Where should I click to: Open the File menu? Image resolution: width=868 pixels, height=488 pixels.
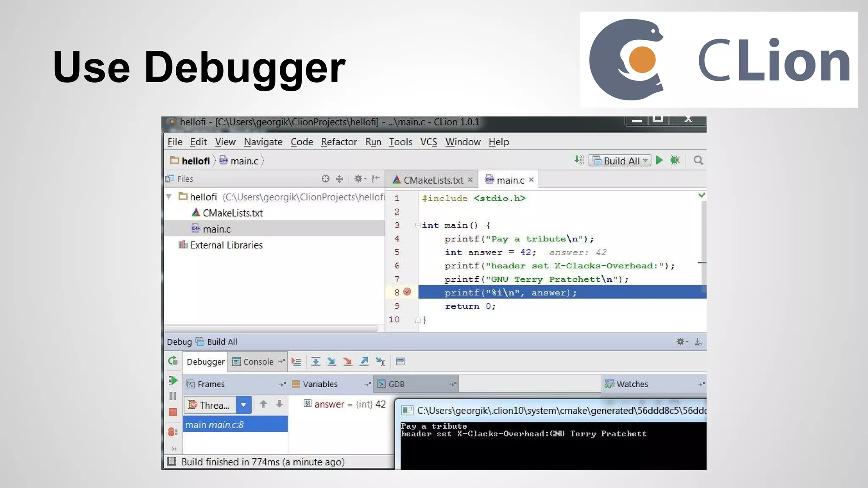pos(175,142)
